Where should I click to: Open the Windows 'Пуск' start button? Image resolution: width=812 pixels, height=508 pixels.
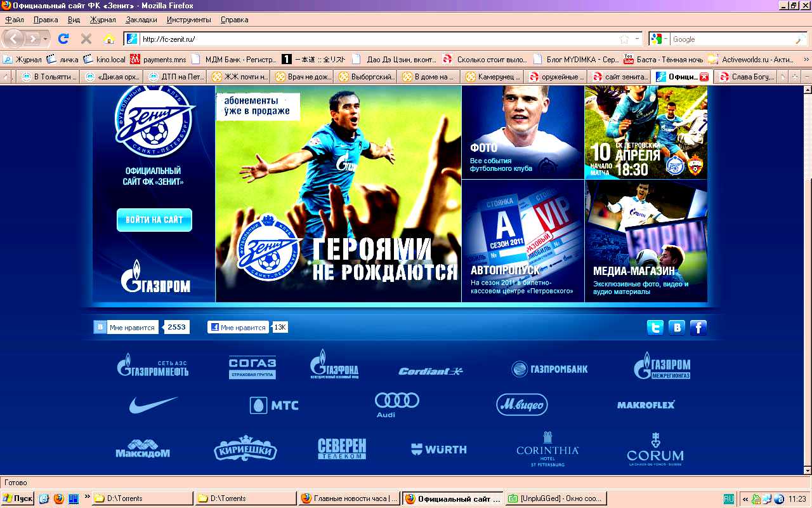(18, 498)
